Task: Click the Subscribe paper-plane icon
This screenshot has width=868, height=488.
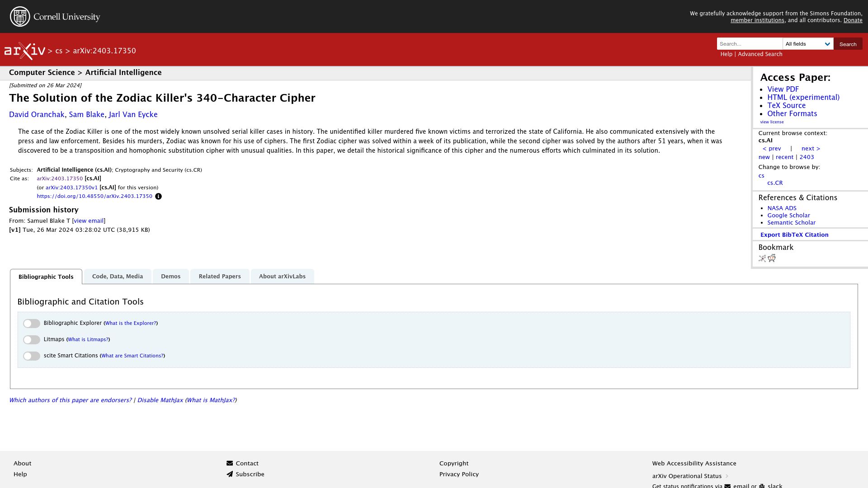Action: coord(230,474)
